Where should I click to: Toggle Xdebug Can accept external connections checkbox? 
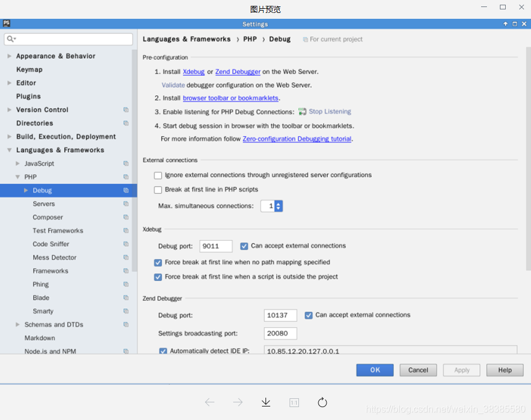(244, 246)
